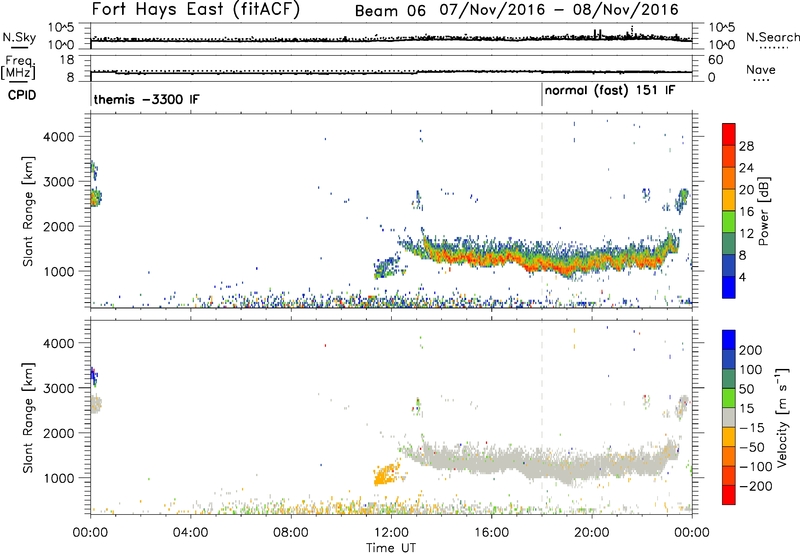Click the '12:00' time axis tick label
The image size is (800, 554).
tap(391, 533)
